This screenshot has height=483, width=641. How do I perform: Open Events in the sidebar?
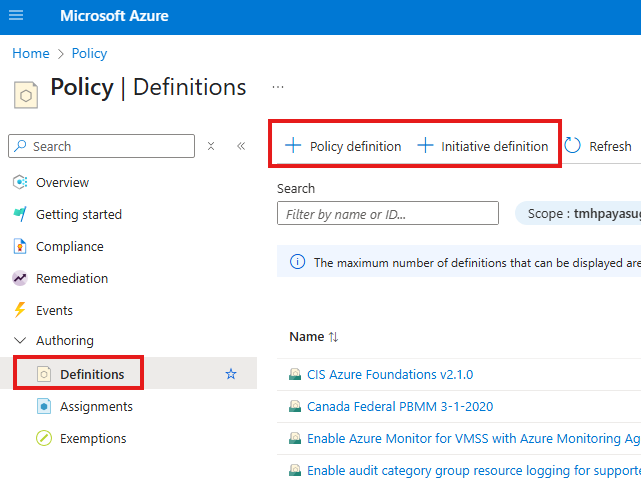click(54, 310)
